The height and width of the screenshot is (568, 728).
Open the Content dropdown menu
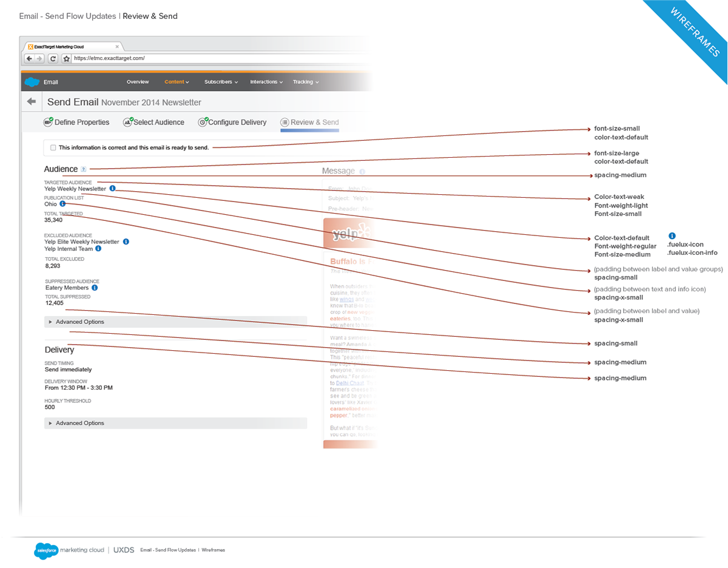point(177,82)
